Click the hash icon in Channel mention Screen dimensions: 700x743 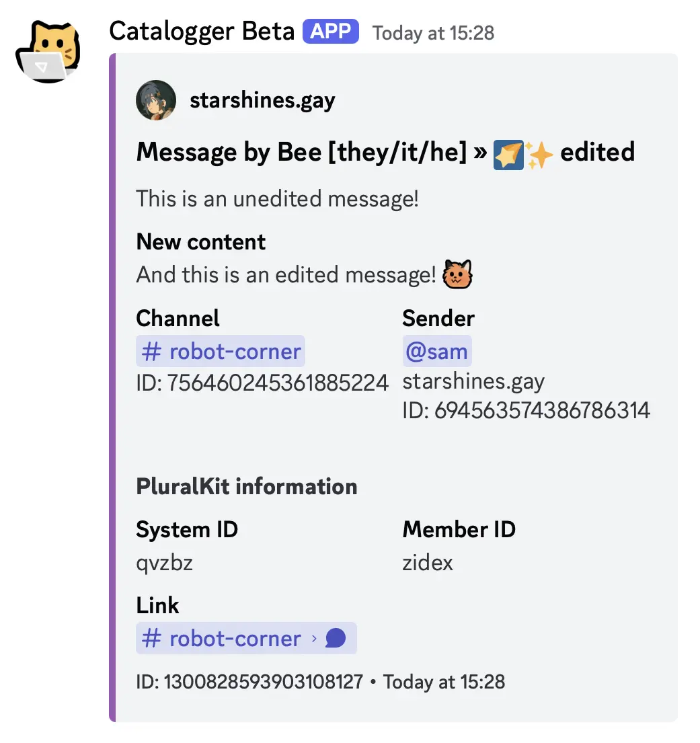(152, 351)
